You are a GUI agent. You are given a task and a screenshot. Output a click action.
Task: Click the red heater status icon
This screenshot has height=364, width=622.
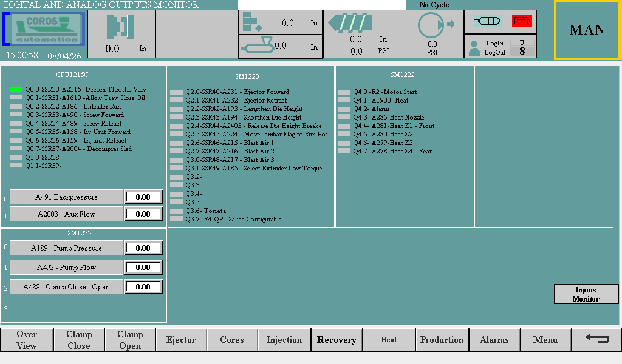[x=521, y=21]
